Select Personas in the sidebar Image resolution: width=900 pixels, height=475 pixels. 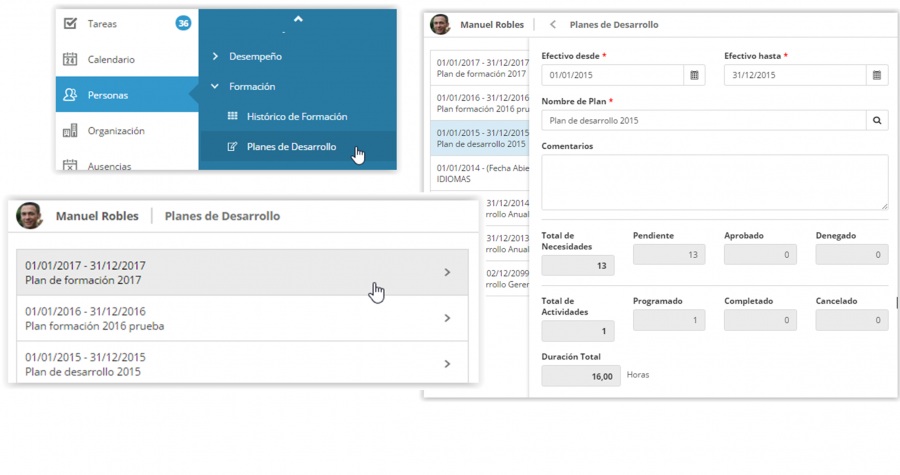(x=108, y=95)
